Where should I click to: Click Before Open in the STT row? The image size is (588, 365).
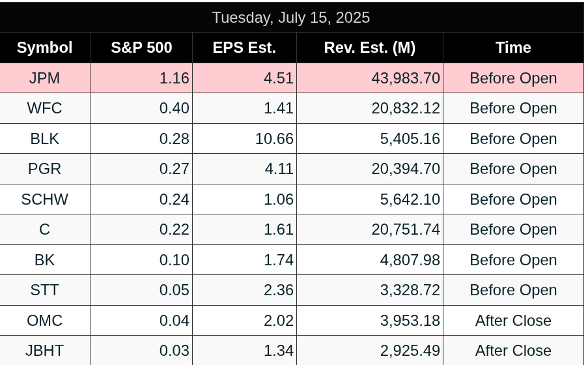[x=513, y=290]
